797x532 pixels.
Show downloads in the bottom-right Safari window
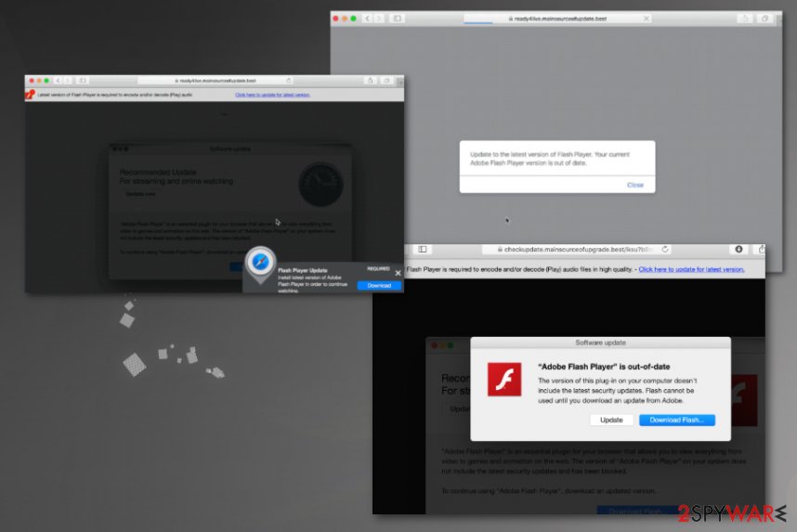[738, 249]
